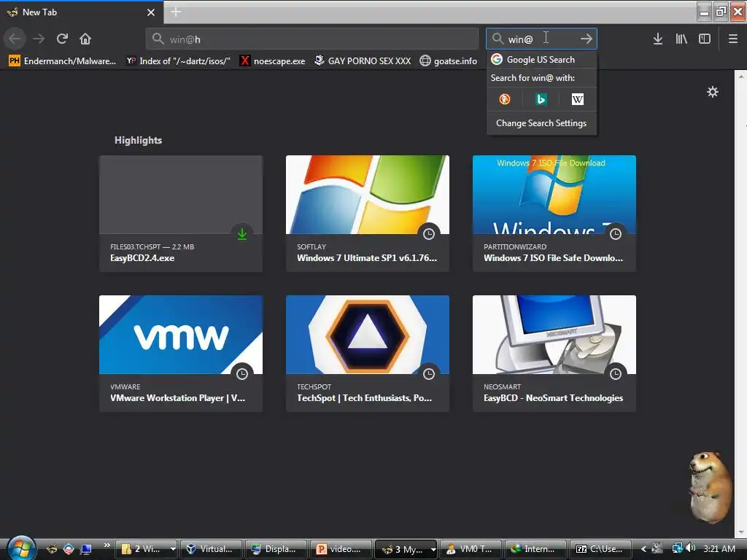
Task: Click the Windows Start orb
Action: click(21, 548)
